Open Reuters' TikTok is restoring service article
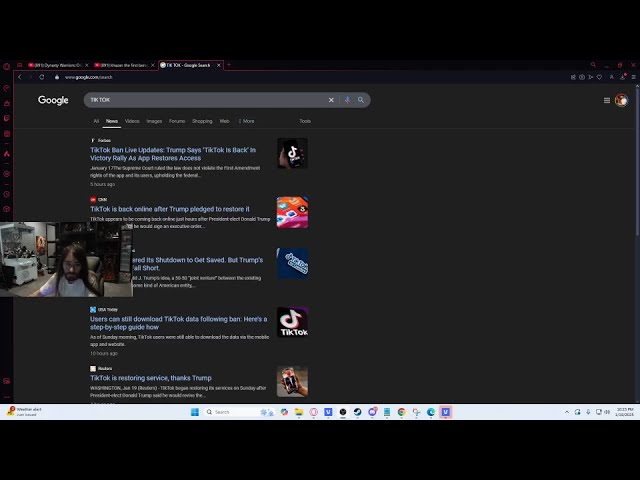This screenshot has height=480, width=640. point(151,378)
